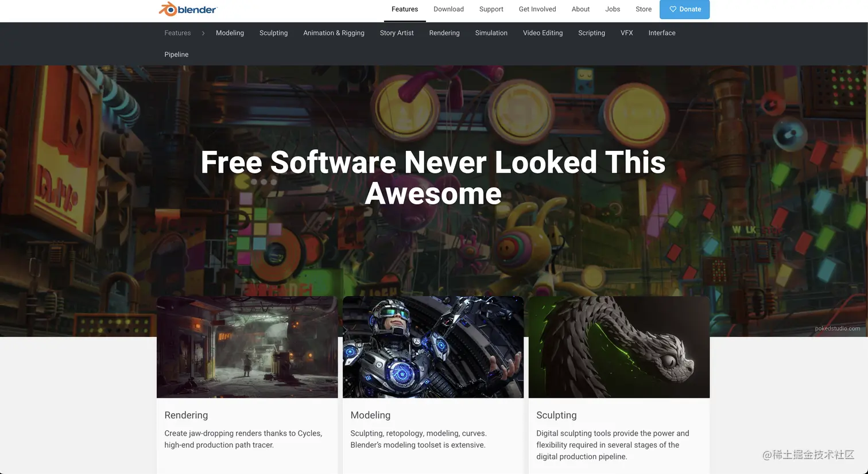Select the Modeling subnav tab

230,33
